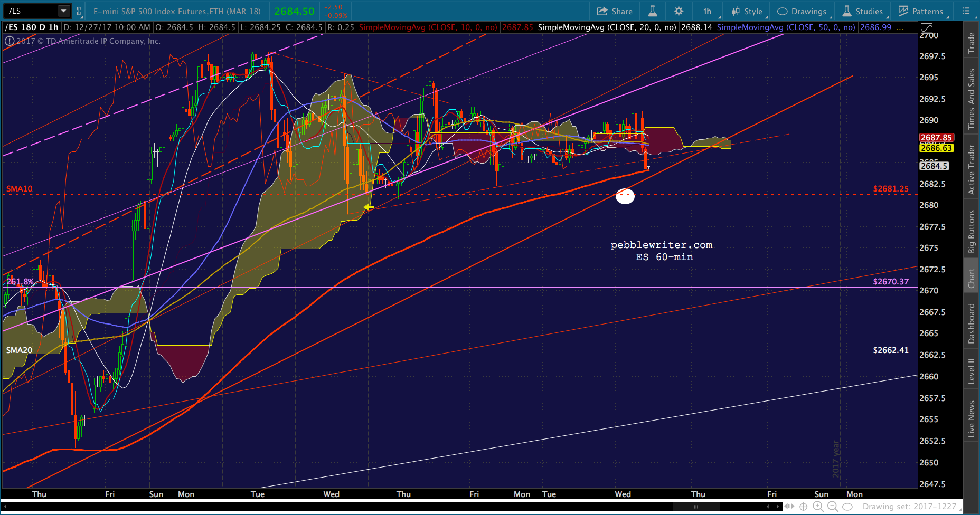
Task: Click the price axis curve settings icon
Action: [927, 28]
